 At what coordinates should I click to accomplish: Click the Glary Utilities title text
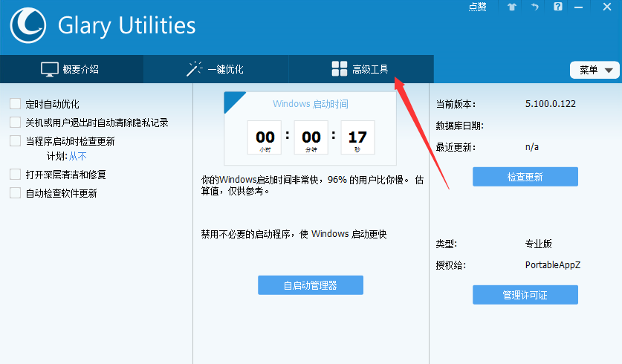pos(127,26)
